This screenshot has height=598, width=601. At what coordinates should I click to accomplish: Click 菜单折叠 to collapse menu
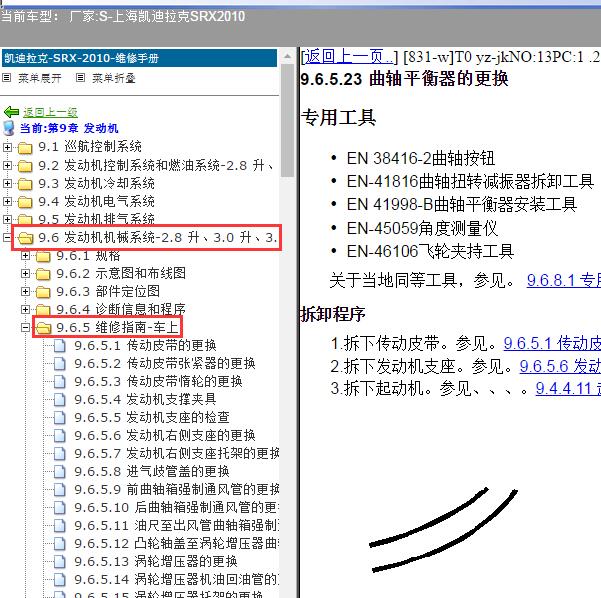114,78
